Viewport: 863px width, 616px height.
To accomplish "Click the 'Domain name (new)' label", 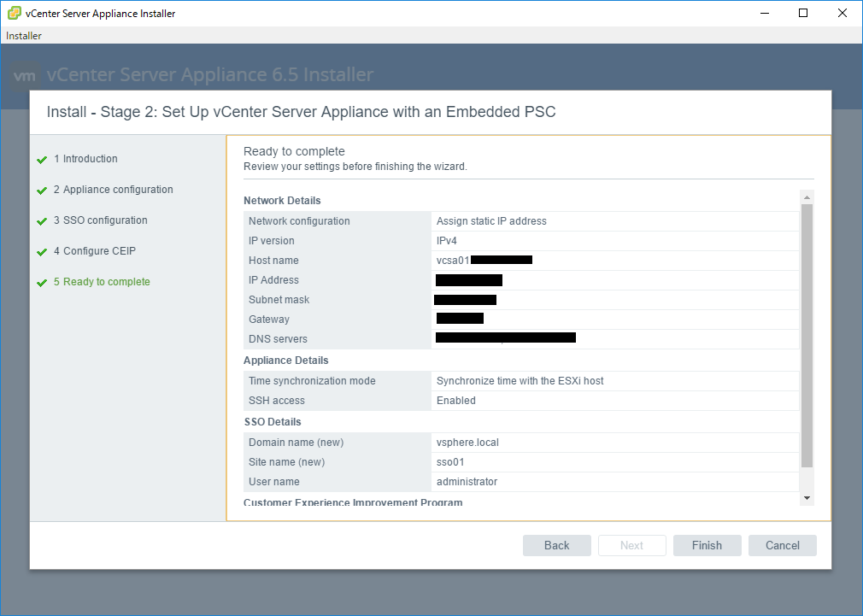I will [296, 443].
